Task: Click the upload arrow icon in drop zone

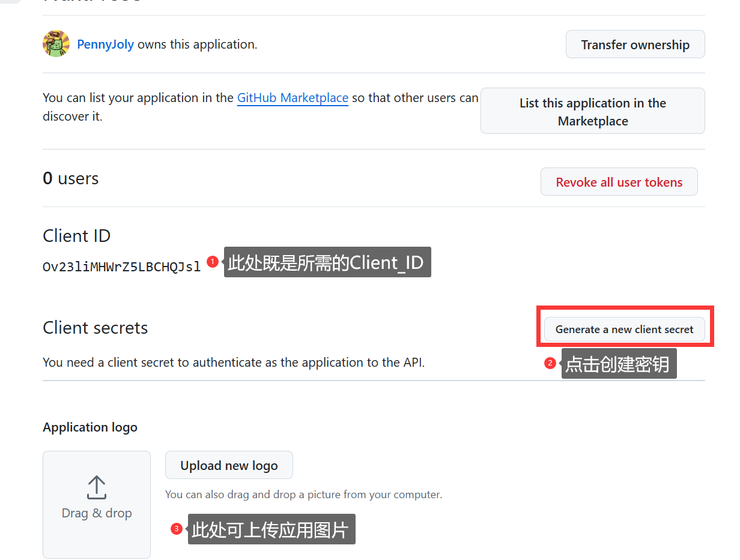Action: coord(96,487)
